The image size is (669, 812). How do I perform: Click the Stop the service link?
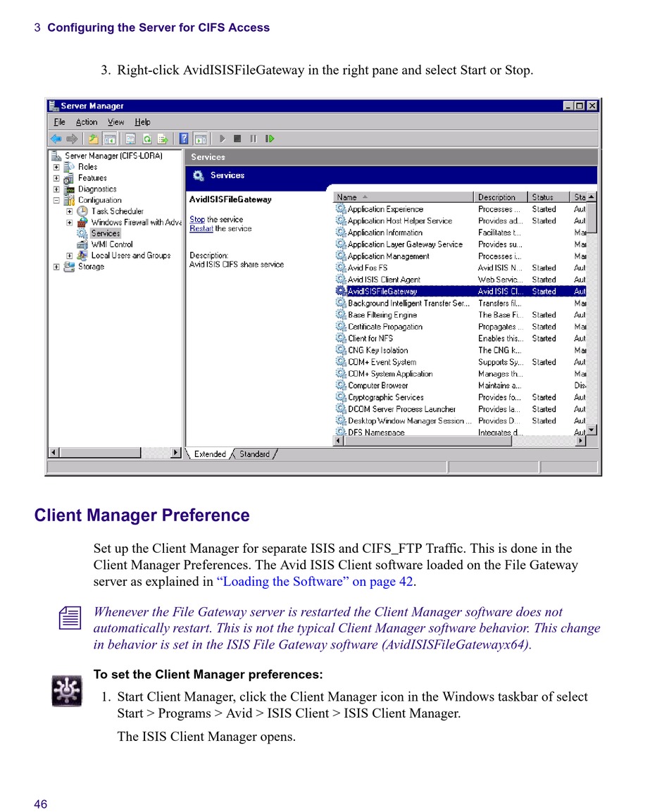(197, 220)
